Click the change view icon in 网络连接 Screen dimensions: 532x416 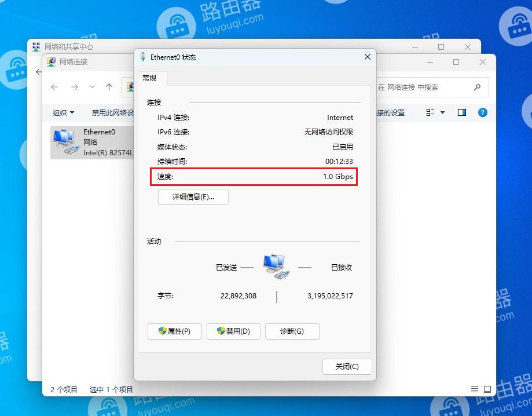[430, 112]
